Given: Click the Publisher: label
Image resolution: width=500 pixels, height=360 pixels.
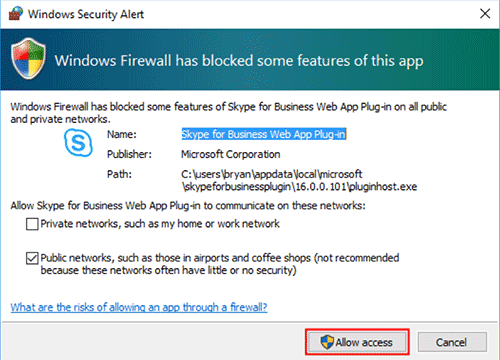Looking at the screenshot, I should [x=129, y=154].
